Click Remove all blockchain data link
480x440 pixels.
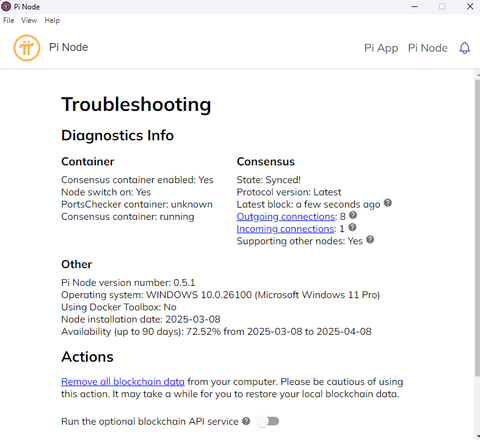123,382
